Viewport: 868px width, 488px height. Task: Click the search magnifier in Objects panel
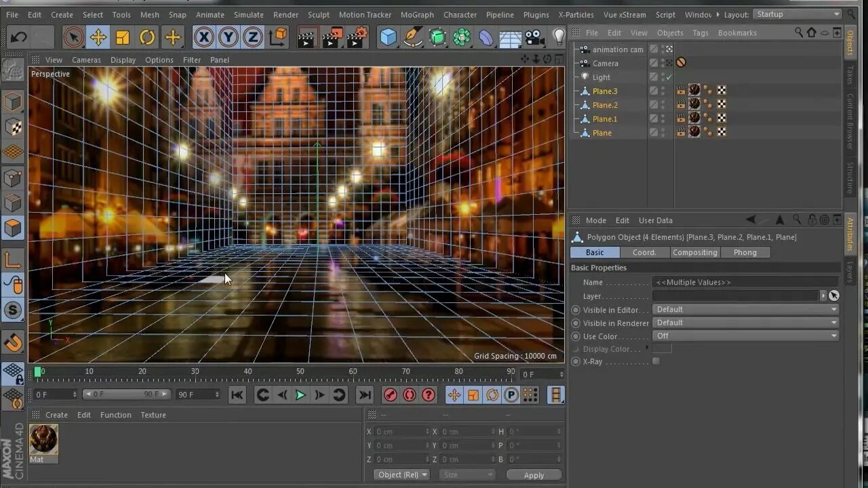(x=799, y=33)
